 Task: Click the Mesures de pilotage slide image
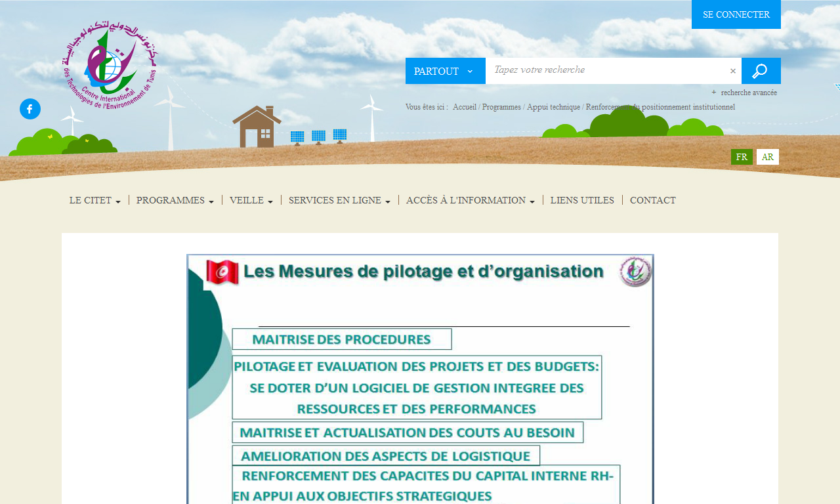point(420,379)
